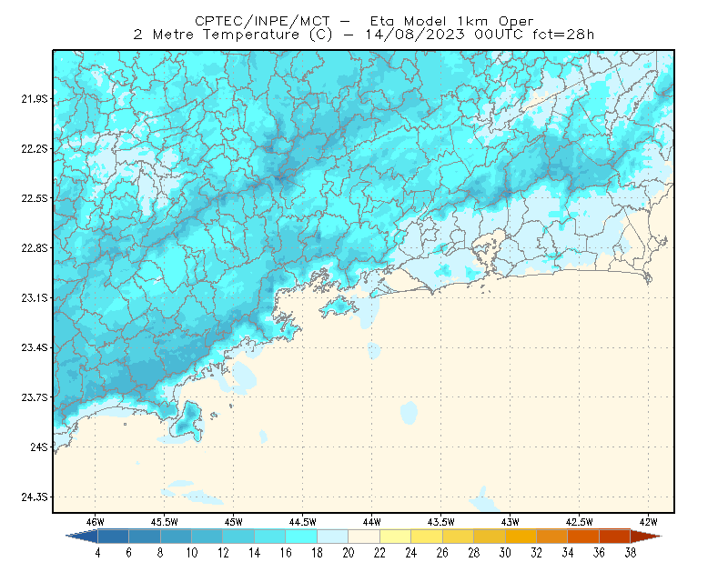Click the '22.5S' latitude label
Image resolution: width=728 pixels, height=562 pixels.
[x=35, y=198]
